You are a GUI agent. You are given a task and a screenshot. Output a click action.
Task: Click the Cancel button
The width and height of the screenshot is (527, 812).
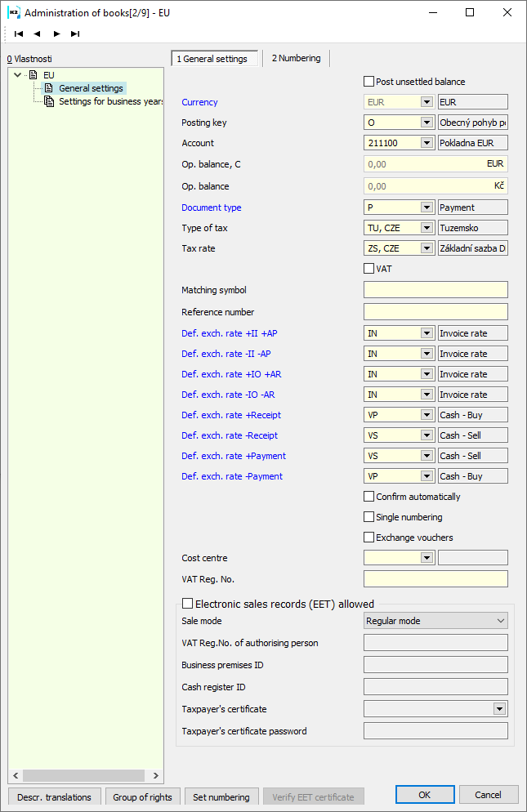(488, 795)
